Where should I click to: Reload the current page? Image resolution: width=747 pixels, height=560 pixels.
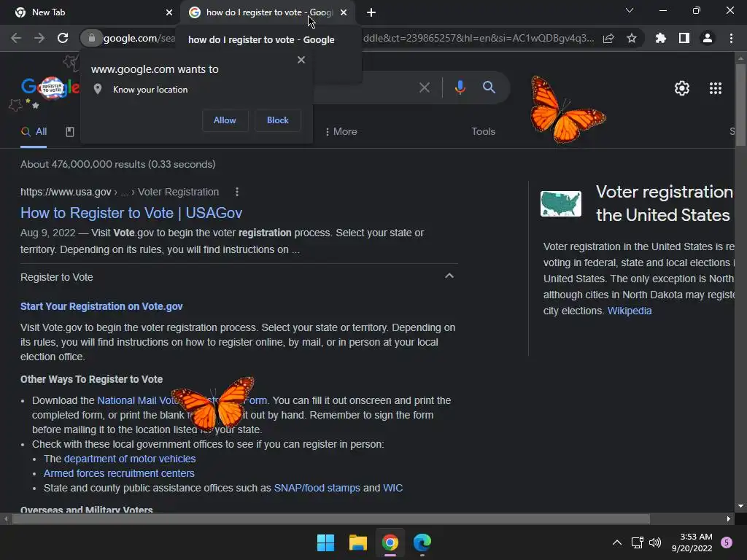(63, 38)
